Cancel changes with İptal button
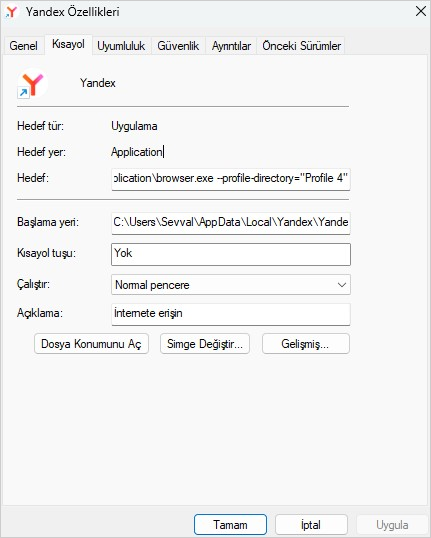Viewport: 431px width, 538px height. pyautogui.click(x=311, y=524)
